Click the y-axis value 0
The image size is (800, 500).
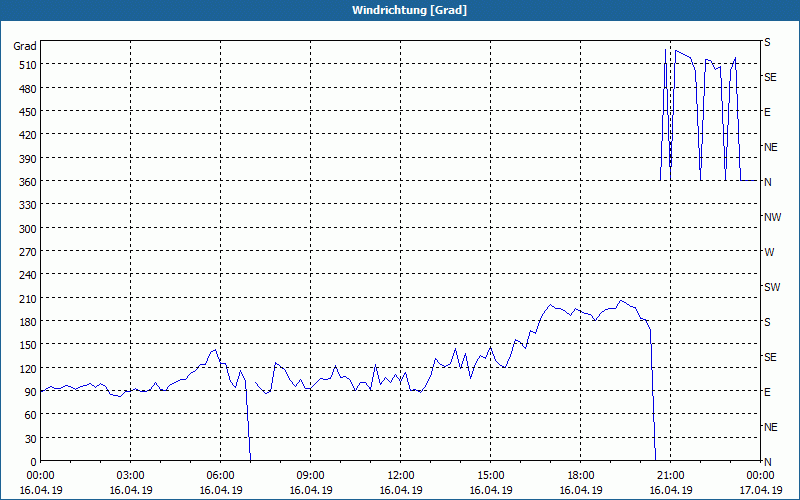pyautogui.click(x=34, y=462)
